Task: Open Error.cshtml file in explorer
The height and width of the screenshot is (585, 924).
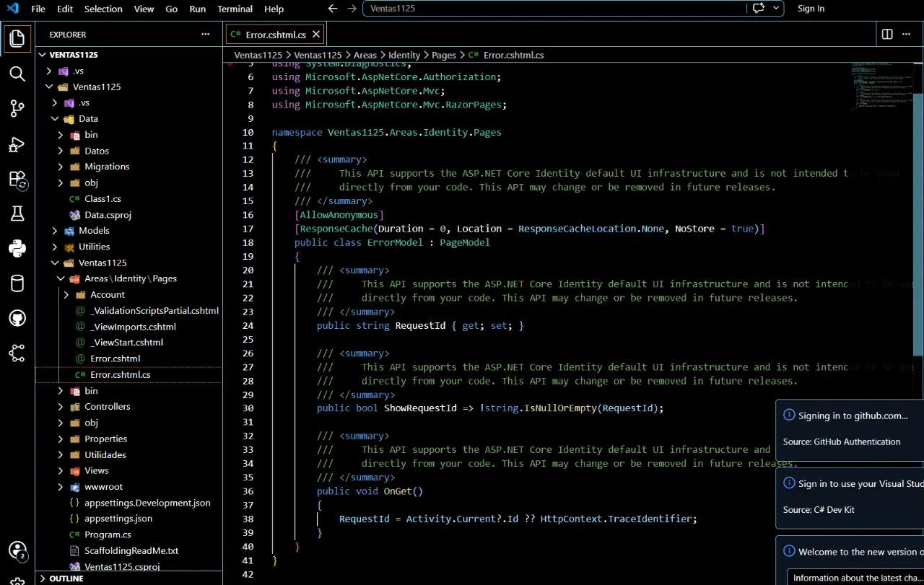Action: [x=115, y=359]
